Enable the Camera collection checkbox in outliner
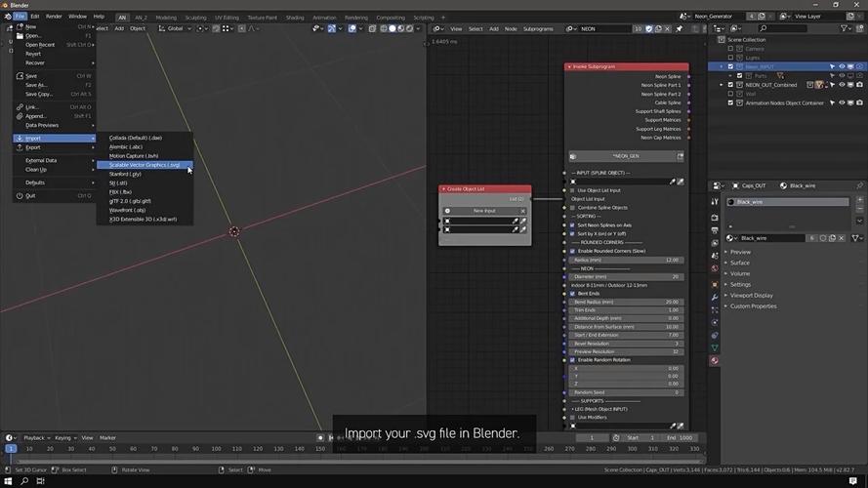The width and height of the screenshot is (868, 488). point(730,49)
